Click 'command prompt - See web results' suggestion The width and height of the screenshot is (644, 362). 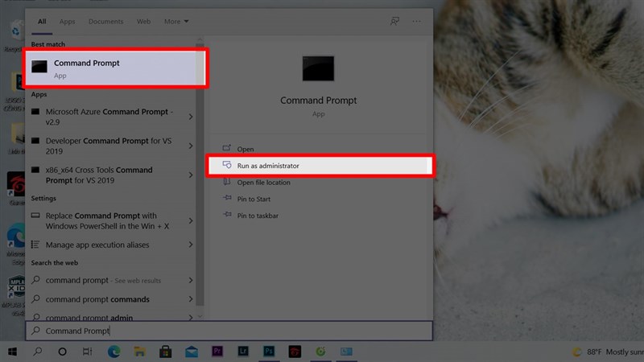(x=103, y=280)
